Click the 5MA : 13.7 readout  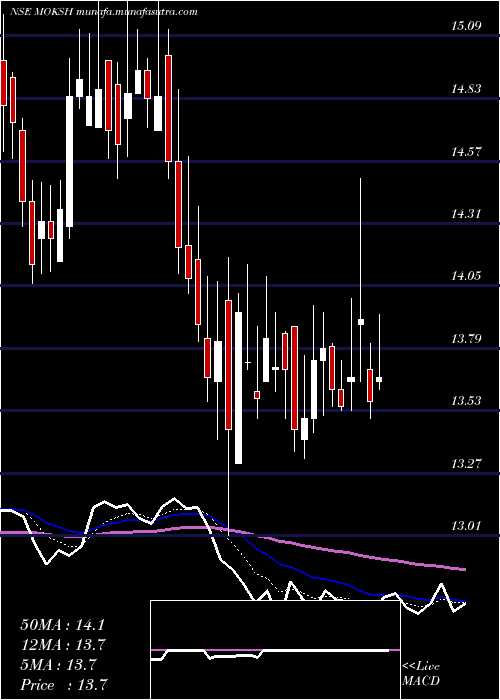58,665
